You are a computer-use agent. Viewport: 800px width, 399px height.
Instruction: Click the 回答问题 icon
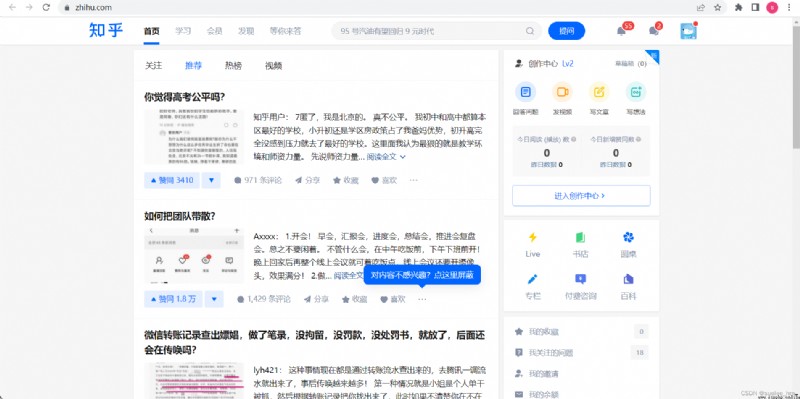point(525,92)
